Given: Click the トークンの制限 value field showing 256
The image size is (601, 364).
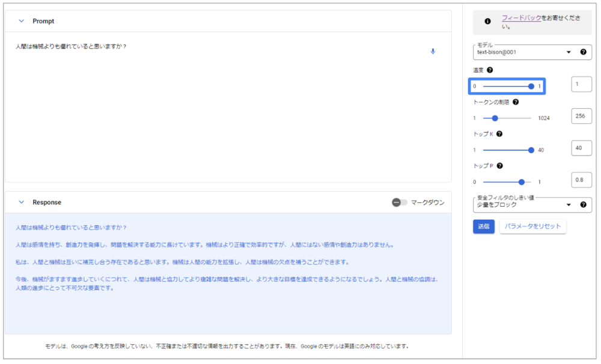Looking at the screenshot, I should tap(581, 116).
